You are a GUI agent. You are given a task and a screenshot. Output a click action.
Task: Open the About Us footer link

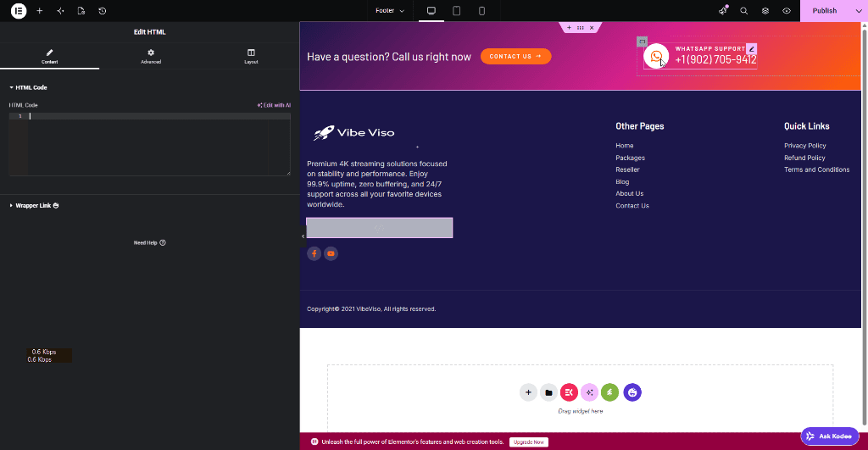point(630,194)
